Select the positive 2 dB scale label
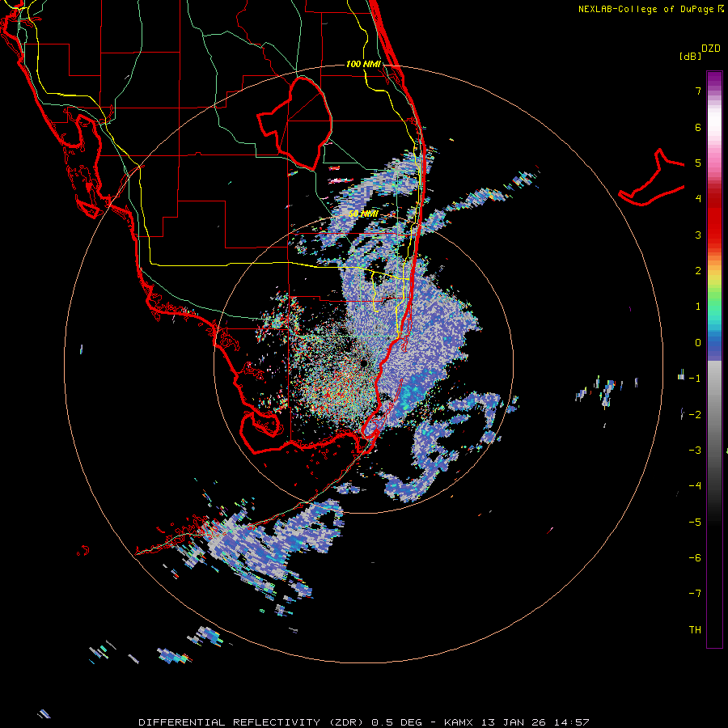 698,271
